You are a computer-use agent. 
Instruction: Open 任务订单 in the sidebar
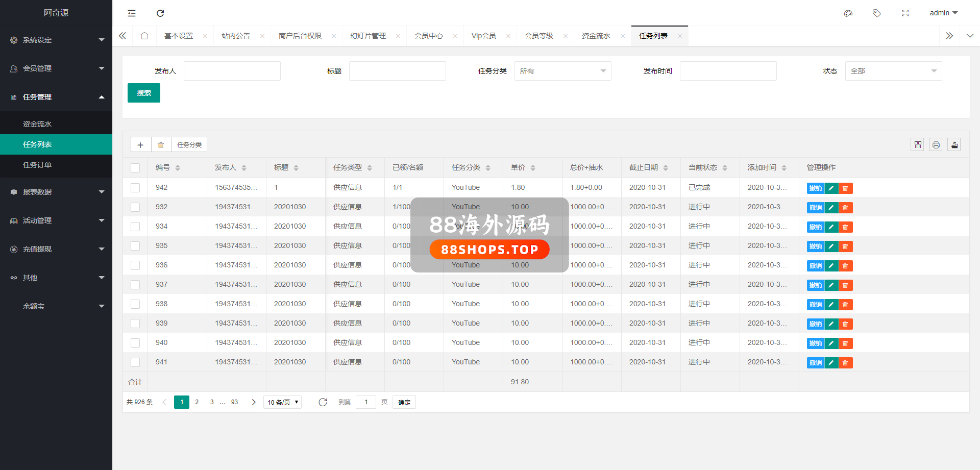click(37, 165)
